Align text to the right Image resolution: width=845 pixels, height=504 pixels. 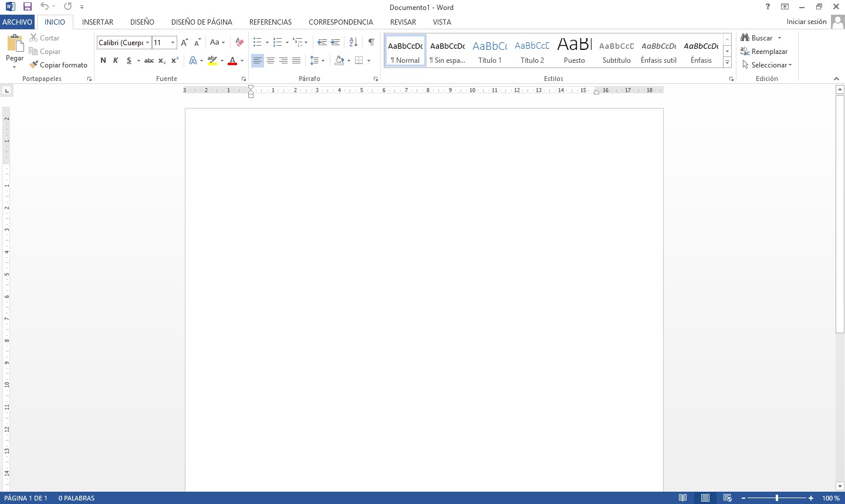[x=283, y=60]
